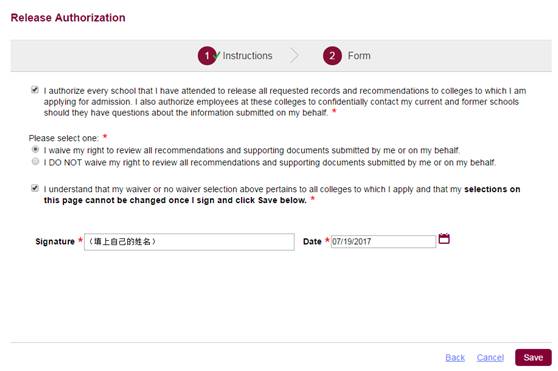Select 'I waive my right' radio option
The image size is (558, 371).
[35, 149]
